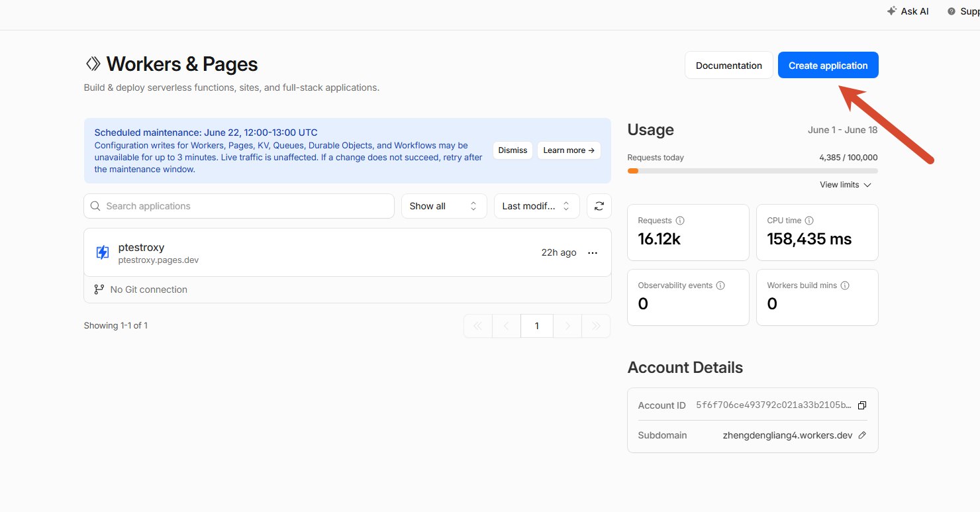Open the Documentation button
This screenshot has width=980, height=512.
729,65
